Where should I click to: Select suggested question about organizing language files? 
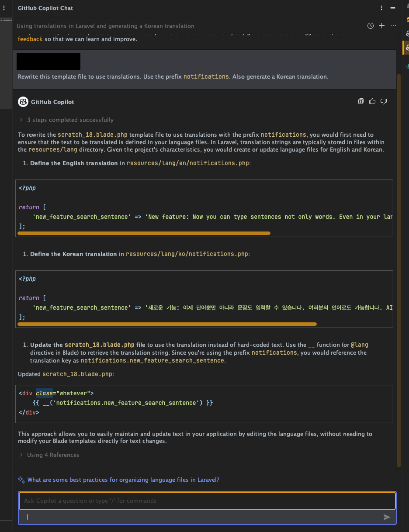[x=123, y=480]
